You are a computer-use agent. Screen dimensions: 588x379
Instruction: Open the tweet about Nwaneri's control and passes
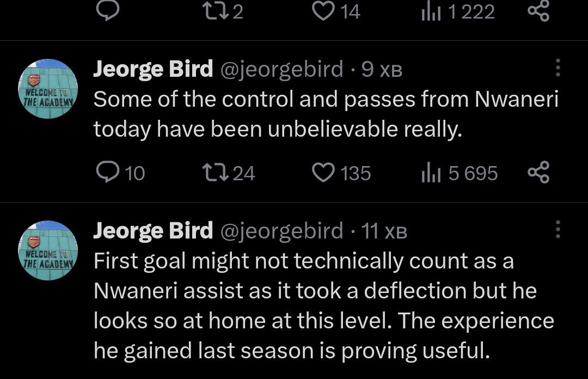[326, 114]
